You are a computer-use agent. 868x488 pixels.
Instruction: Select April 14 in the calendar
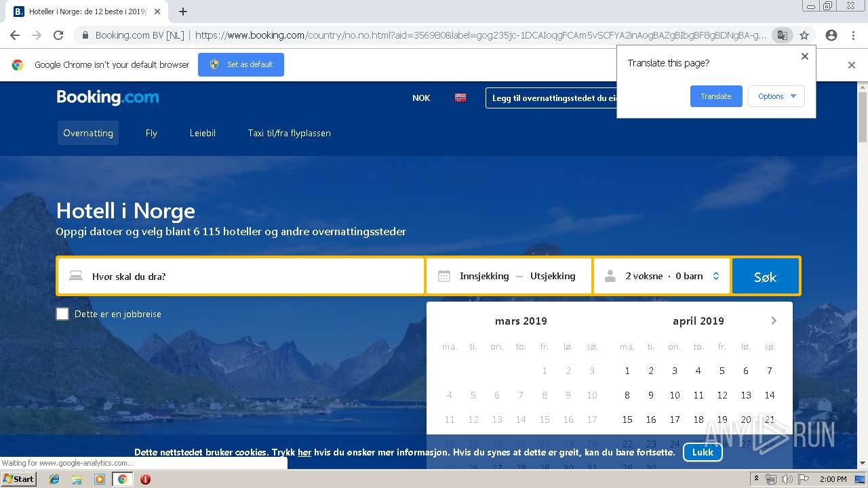click(x=770, y=395)
